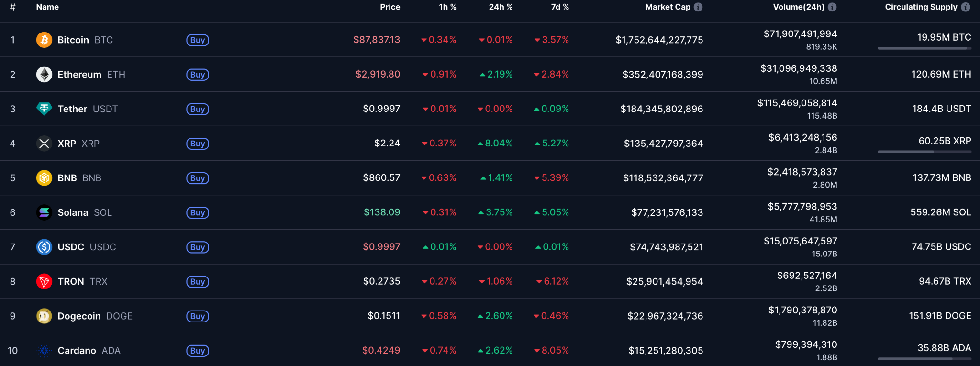
Task: Click the BNB yellow logo icon
Action: tap(44, 178)
